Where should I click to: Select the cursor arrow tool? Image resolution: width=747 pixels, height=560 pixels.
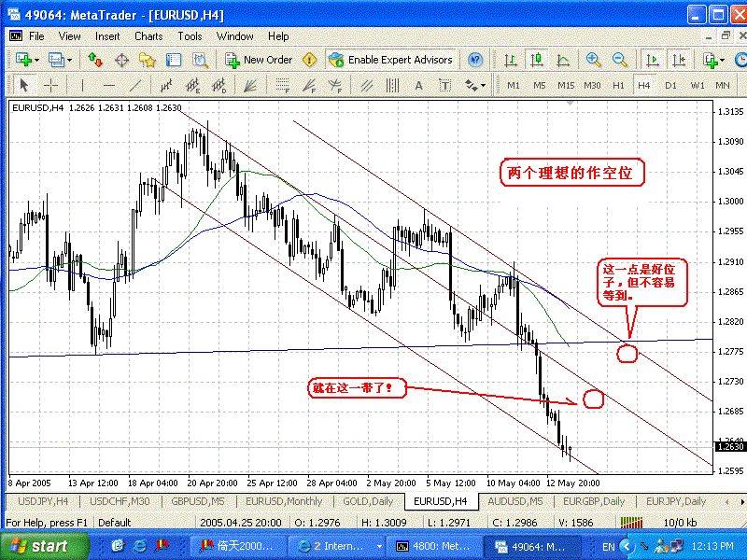tap(24, 86)
